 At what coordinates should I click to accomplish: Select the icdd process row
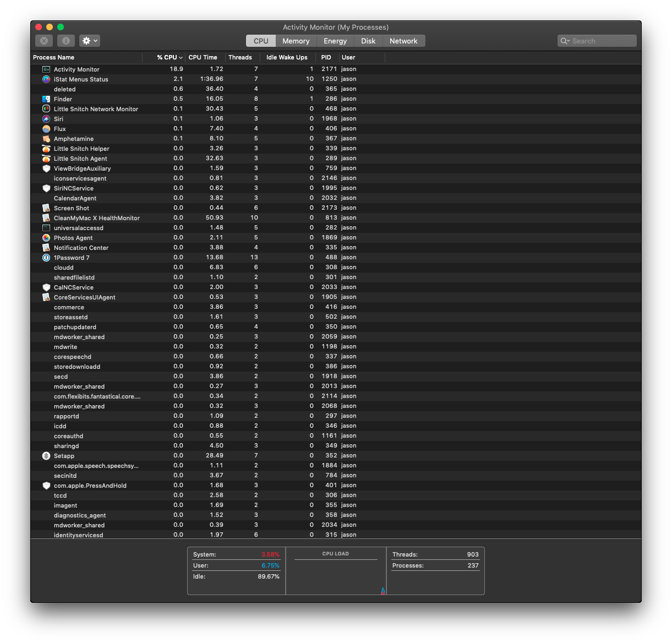tap(336, 426)
